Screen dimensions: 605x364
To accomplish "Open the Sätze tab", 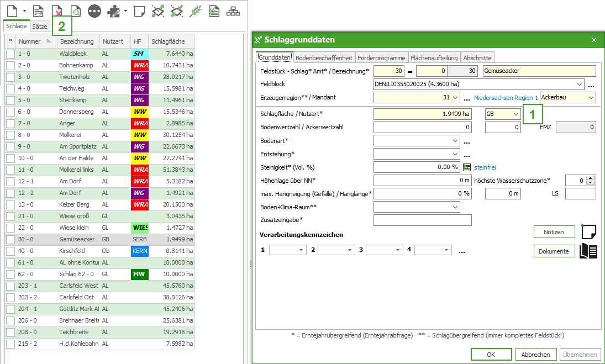I will pyautogui.click(x=40, y=26).
